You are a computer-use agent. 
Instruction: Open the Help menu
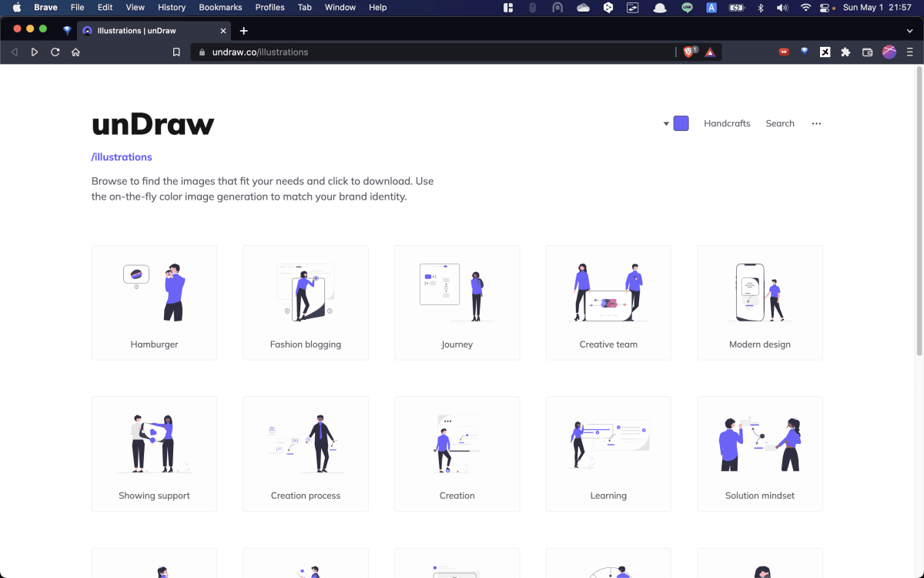[377, 8]
